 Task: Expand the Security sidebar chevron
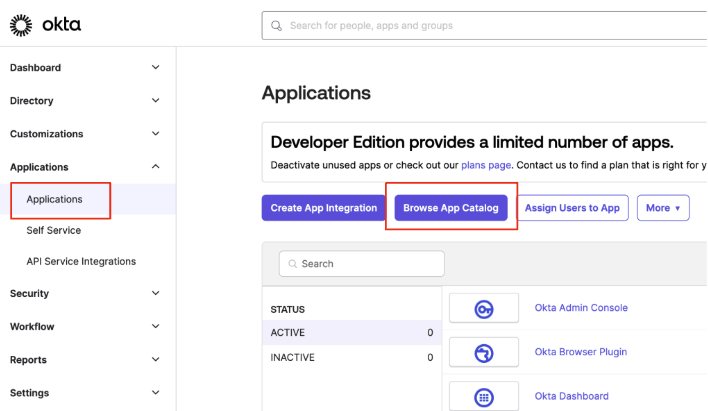(x=155, y=293)
